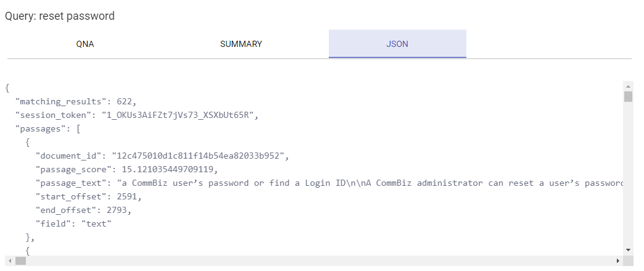Click the "Query: reset password" heading
644x271 pixels.
pos(60,16)
